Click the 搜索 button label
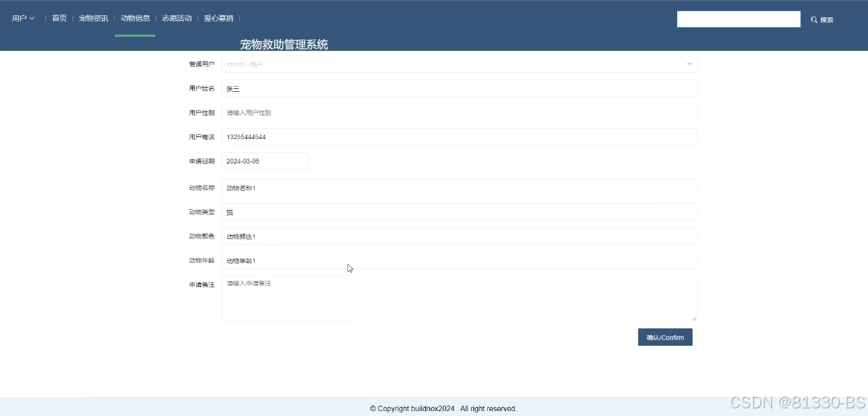868x416 pixels. click(x=826, y=20)
